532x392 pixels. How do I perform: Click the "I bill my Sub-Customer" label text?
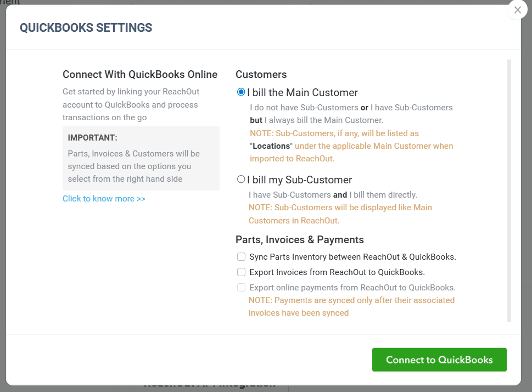coord(300,180)
